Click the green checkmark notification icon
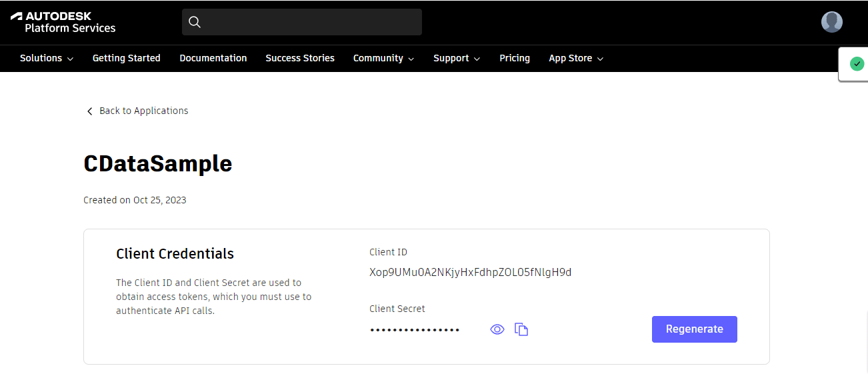Screen dimensions: 868x388 857,64
